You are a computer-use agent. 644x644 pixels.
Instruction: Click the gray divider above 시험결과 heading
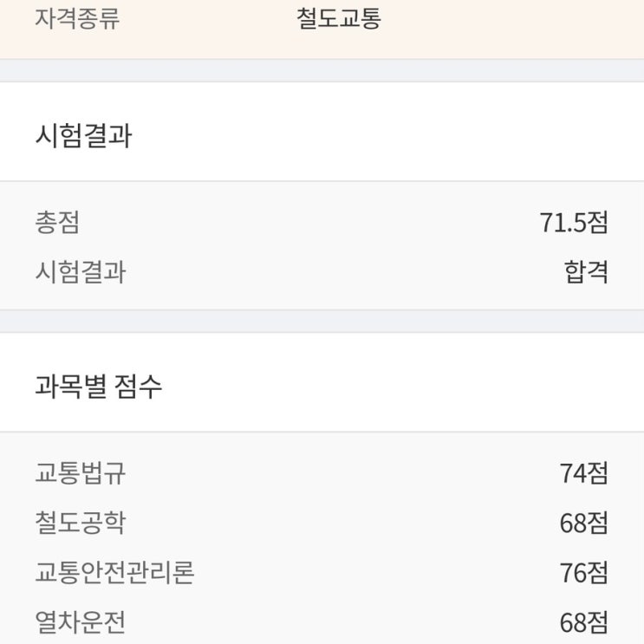[322, 71]
